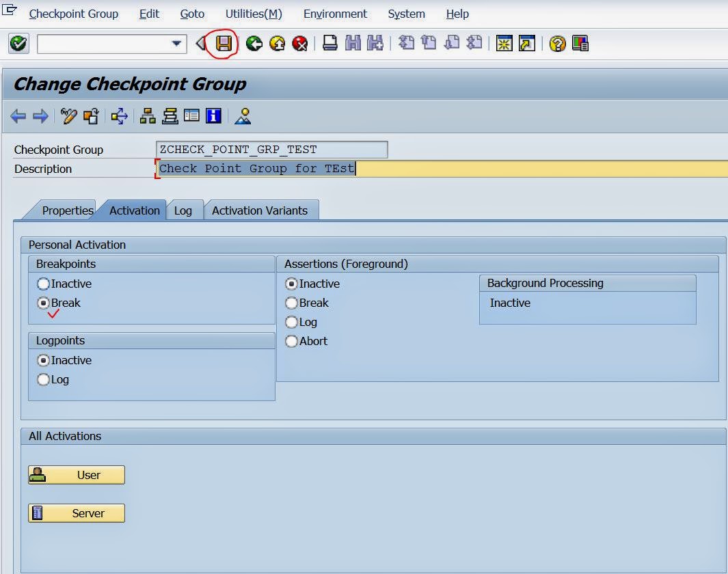Open the Goto menu
The height and width of the screenshot is (574, 728).
192,14
